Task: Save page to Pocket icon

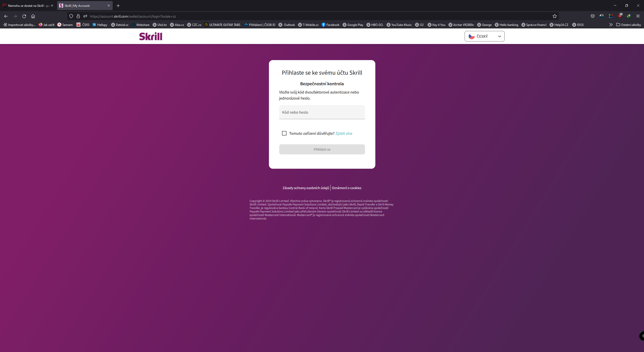Action: coord(593,16)
